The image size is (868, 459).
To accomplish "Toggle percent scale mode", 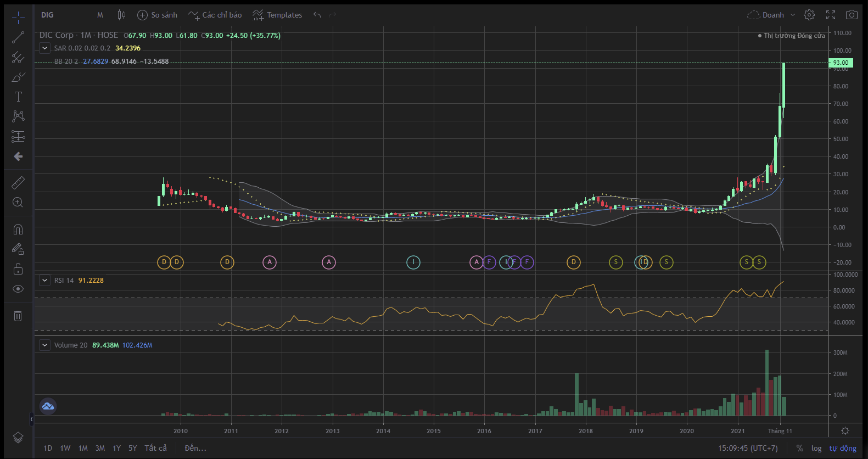I will (x=799, y=448).
